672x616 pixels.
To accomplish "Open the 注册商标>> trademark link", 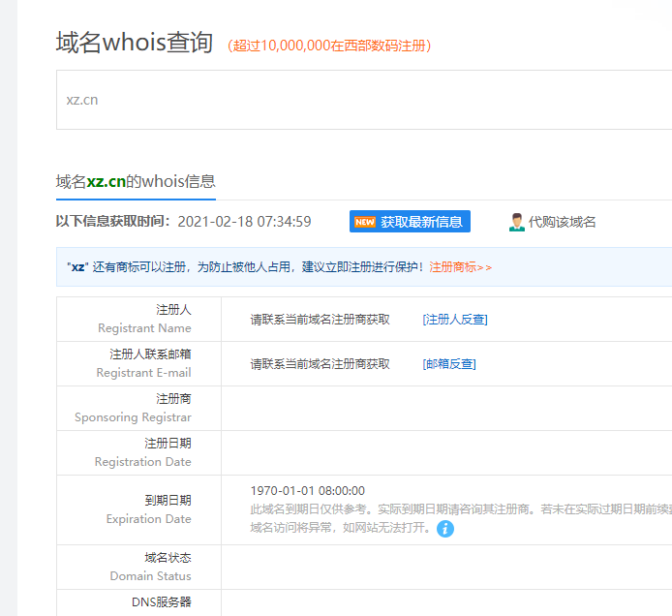I will pos(460,267).
